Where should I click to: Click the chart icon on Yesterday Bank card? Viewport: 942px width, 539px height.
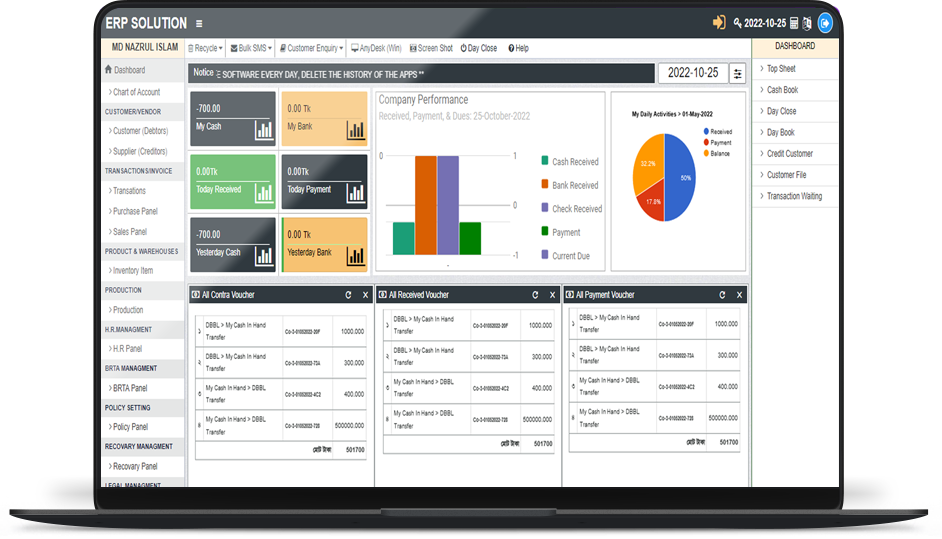tap(356, 255)
